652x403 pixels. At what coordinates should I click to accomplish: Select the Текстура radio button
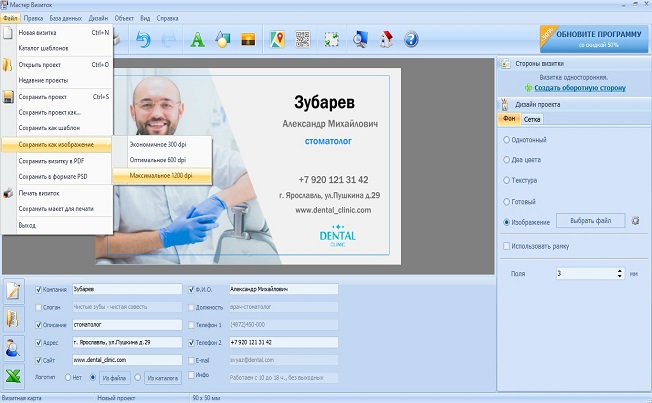pyautogui.click(x=506, y=180)
